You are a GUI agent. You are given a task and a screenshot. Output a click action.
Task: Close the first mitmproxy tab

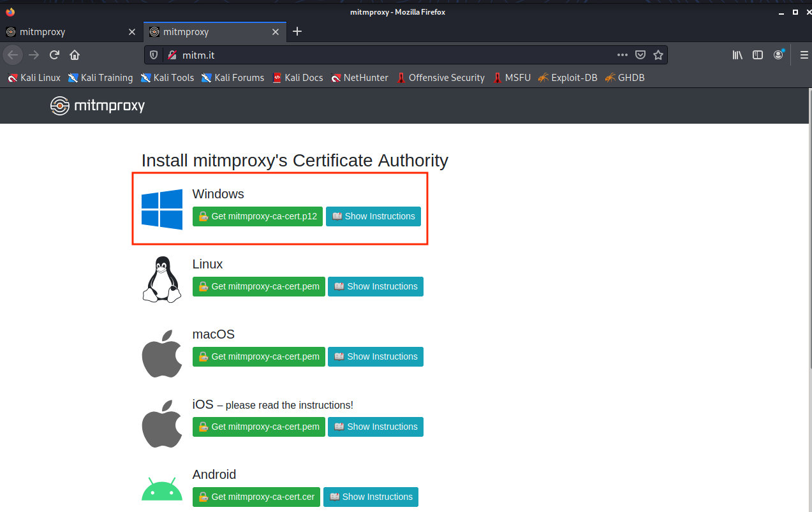(132, 32)
